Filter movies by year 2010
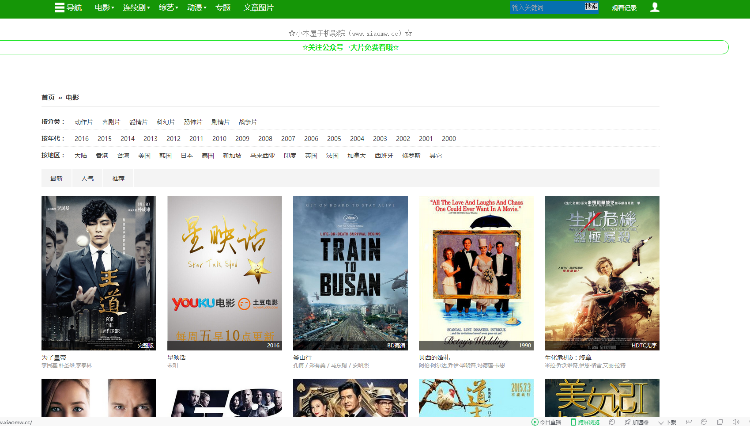Screen dimensions: 750x426 tap(219, 138)
